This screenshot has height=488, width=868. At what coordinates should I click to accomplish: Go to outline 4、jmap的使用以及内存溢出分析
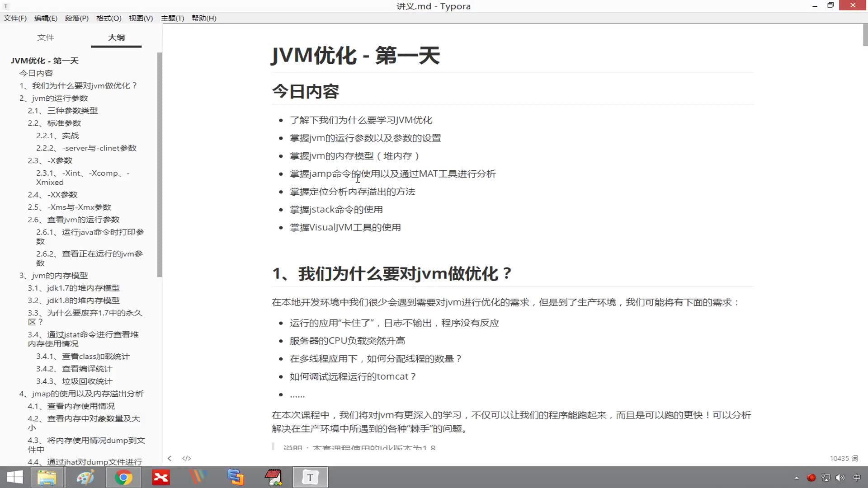pos(81,394)
